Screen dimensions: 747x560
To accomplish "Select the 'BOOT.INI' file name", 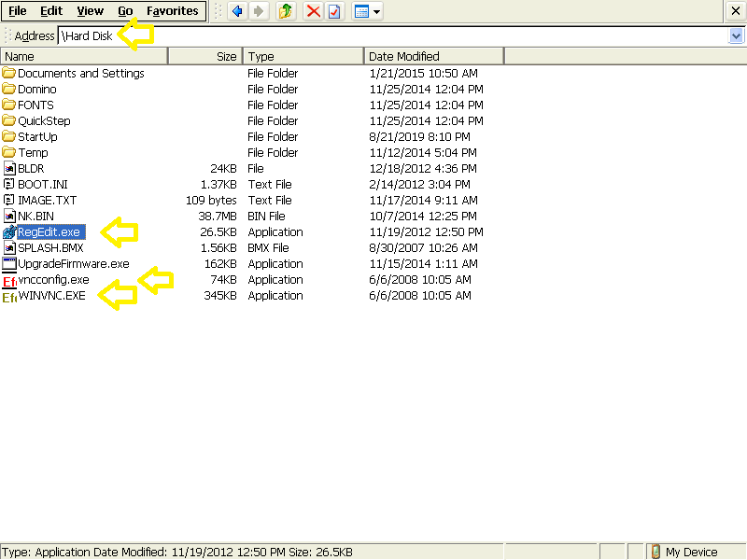I will 43,184.
